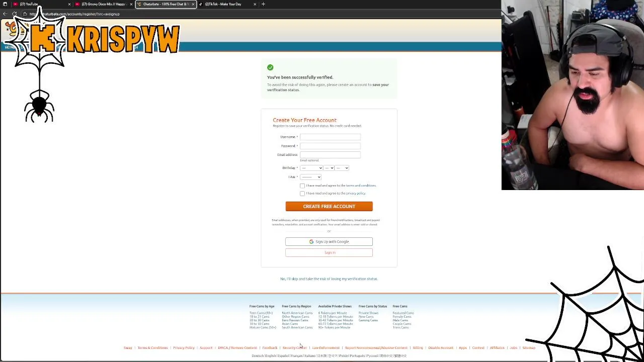Open the Apps footer link
The image size is (644, 362).
(x=463, y=348)
